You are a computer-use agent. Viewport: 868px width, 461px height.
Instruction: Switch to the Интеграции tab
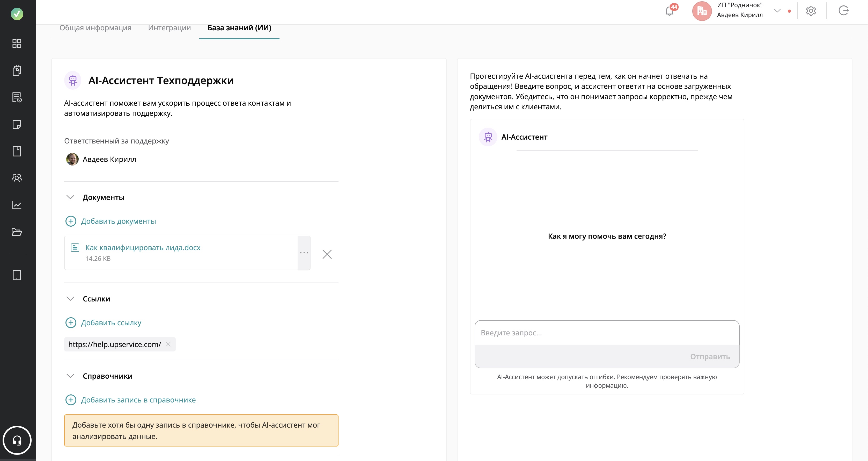coord(170,28)
